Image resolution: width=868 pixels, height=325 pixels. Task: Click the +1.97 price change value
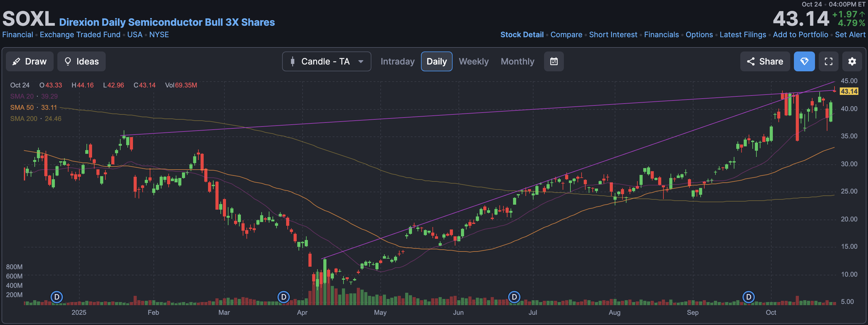(845, 15)
